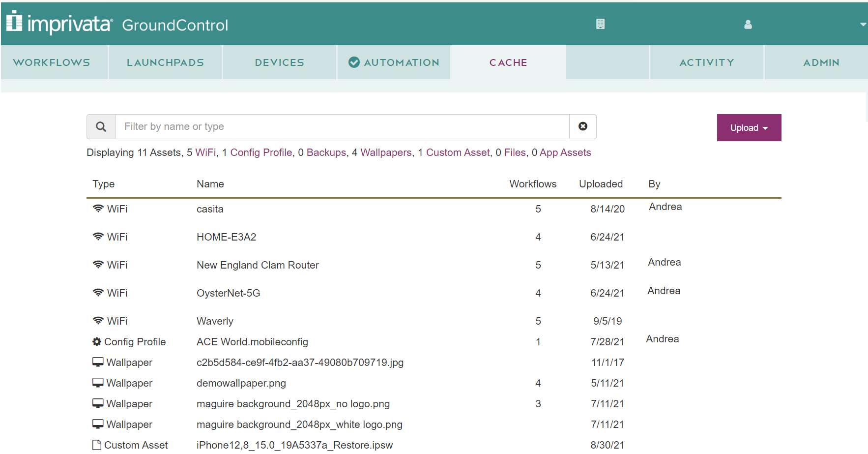
Task: Sort by the Name column header
Action: coord(210,184)
